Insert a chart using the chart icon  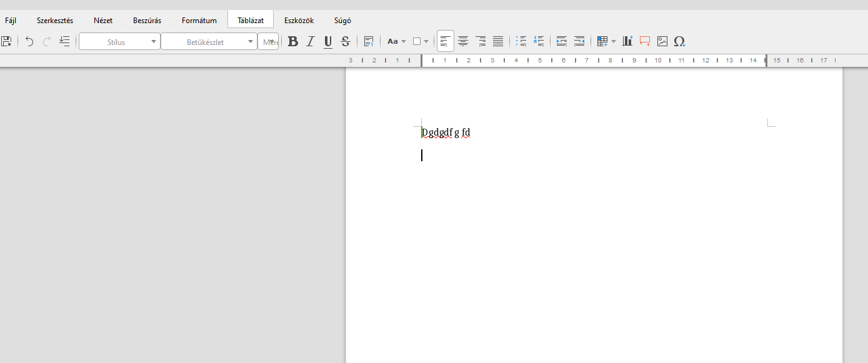(627, 41)
